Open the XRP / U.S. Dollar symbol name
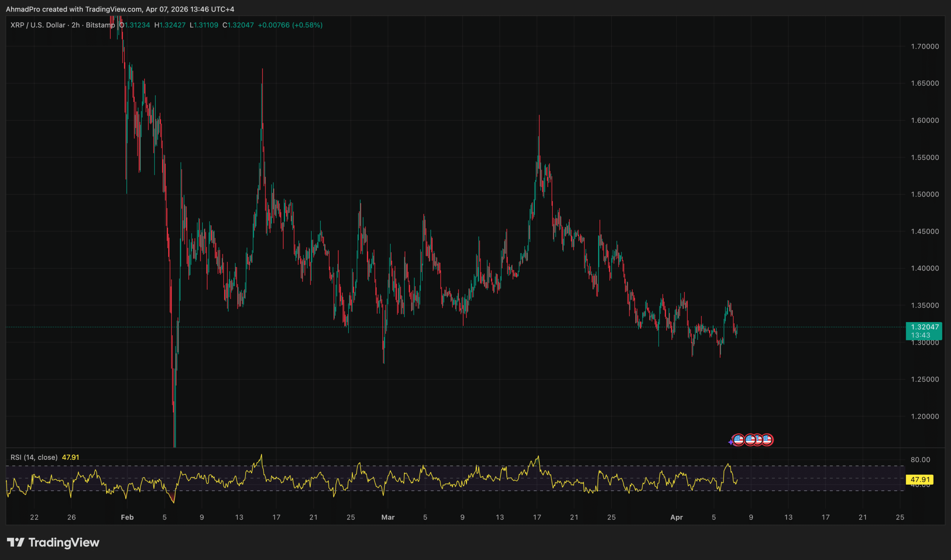951x560 pixels. 38,25
